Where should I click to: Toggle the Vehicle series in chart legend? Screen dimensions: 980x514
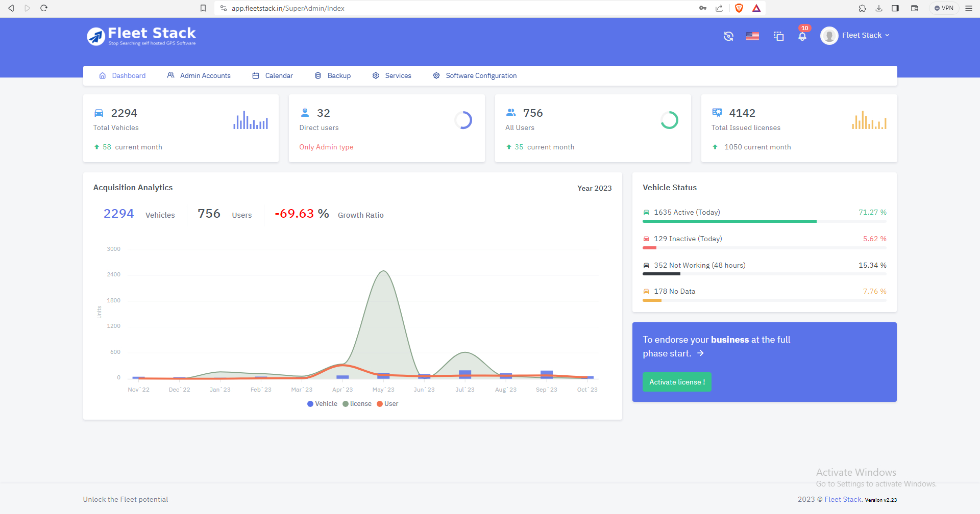[322, 404]
